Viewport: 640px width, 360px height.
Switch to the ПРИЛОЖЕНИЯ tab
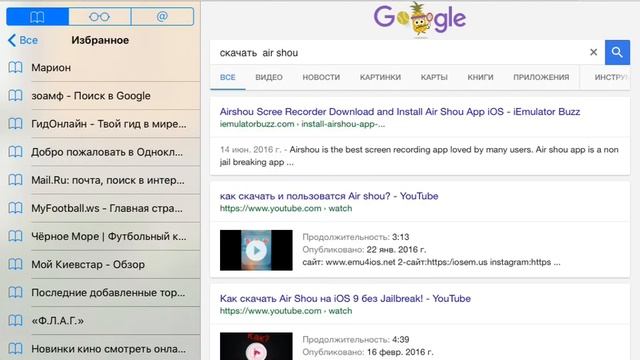point(541,77)
